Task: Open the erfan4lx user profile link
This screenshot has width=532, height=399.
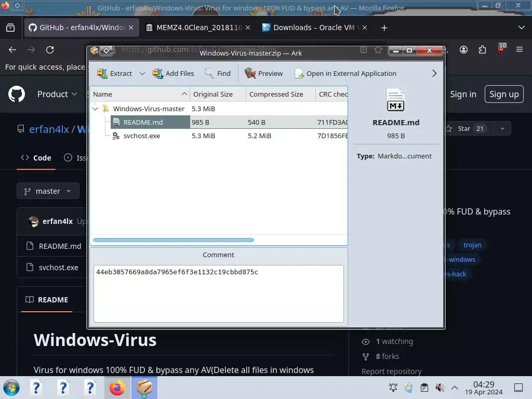Action: pos(49,129)
